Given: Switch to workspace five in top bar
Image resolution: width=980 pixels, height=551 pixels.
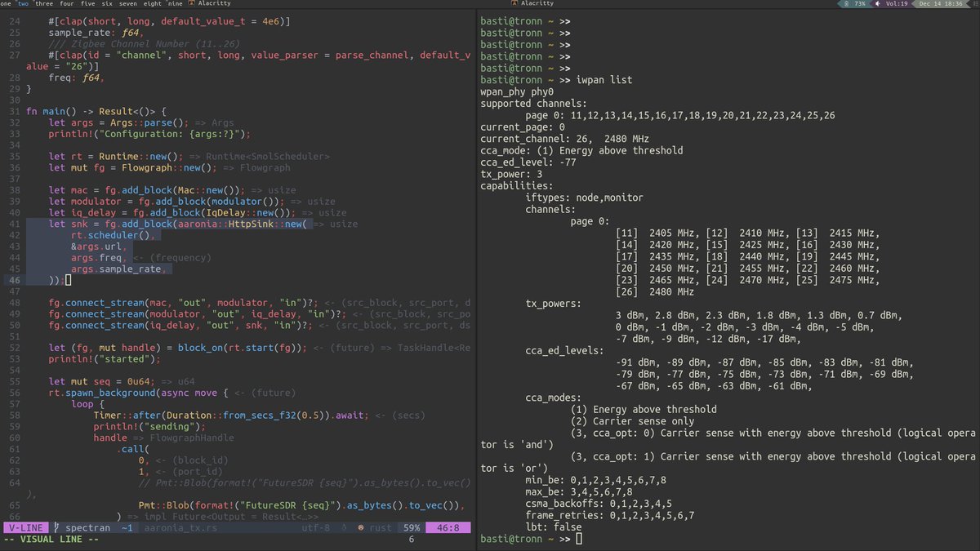Looking at the screenshot, I should point(87,4).
